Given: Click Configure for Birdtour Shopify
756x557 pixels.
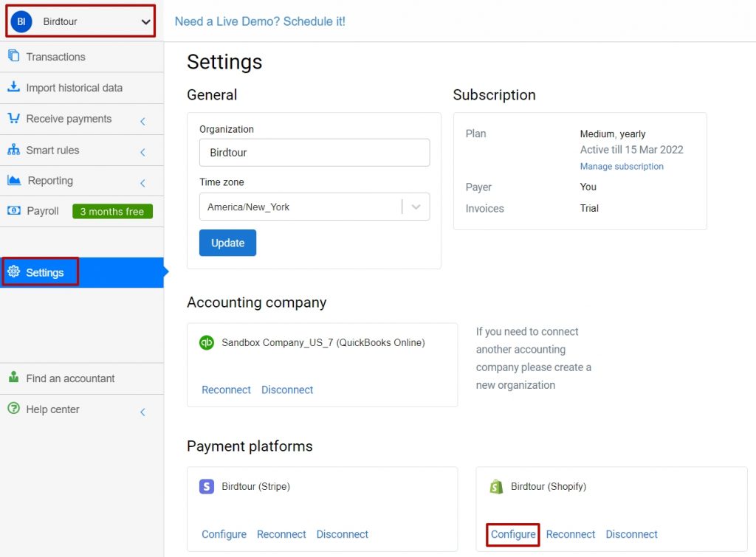Looking at the screenshot, I should 513,534.
